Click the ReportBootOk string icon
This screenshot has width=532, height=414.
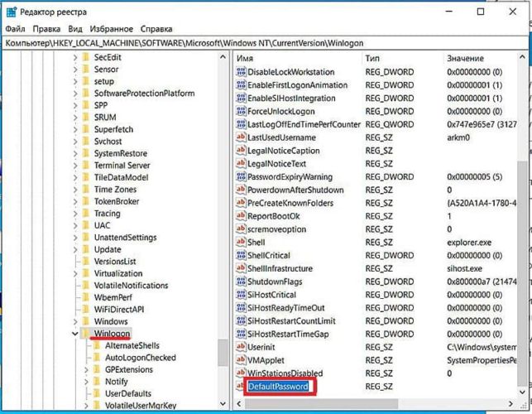[x=241, y=216]
